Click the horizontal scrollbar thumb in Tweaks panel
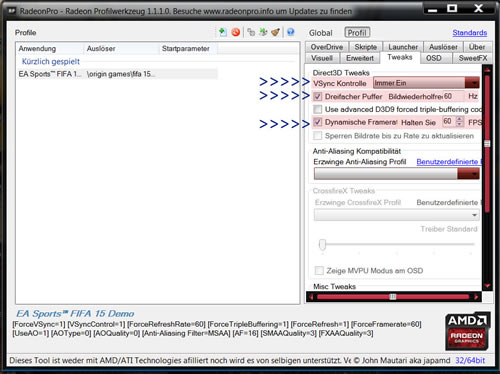 tap(393, 297)
